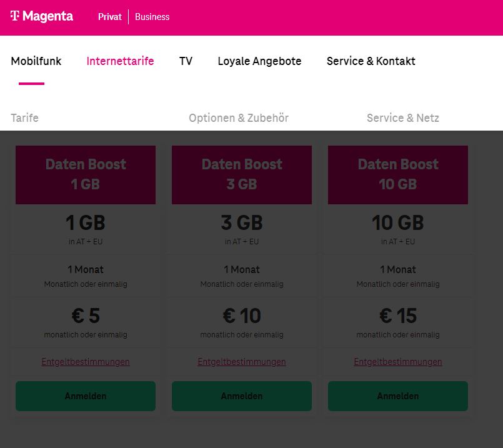Open Service & Kontakt menu

pos(371,61)
